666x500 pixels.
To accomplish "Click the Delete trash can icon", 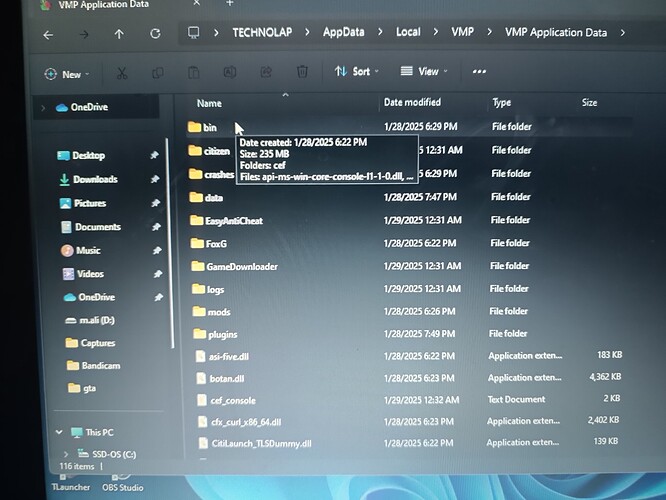I will tap(302, 72).
